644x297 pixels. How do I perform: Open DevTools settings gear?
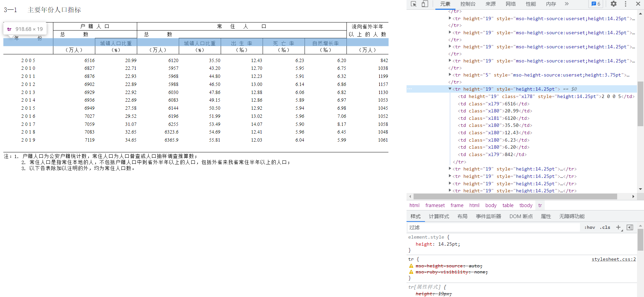(x=613, y=4)
